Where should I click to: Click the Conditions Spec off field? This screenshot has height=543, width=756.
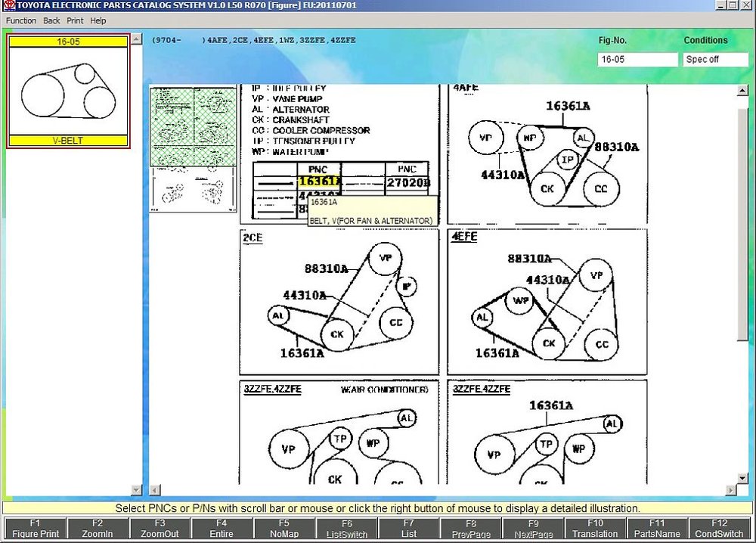(x=715, y=59)
